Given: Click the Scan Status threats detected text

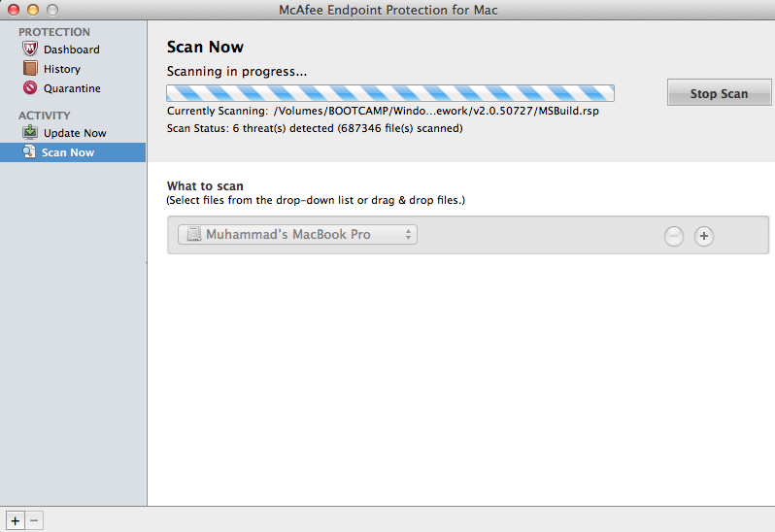Looking at the screenshot, I should pos(315,128).
